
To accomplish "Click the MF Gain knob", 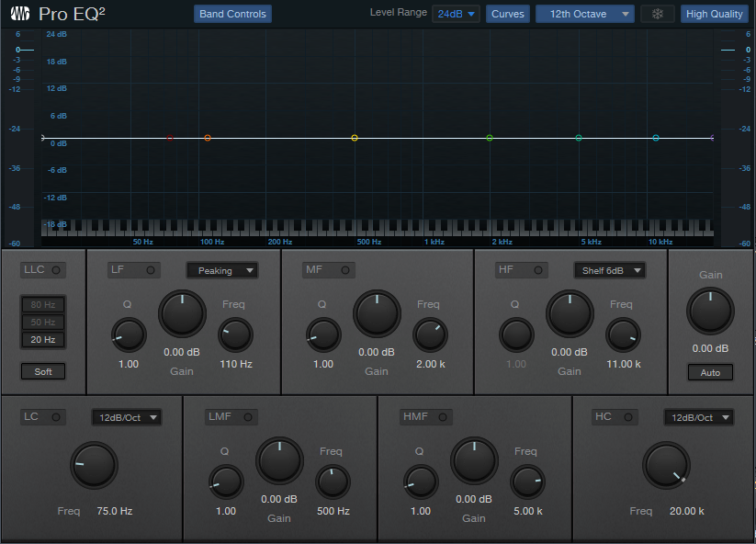I will (x=377, y=314).
